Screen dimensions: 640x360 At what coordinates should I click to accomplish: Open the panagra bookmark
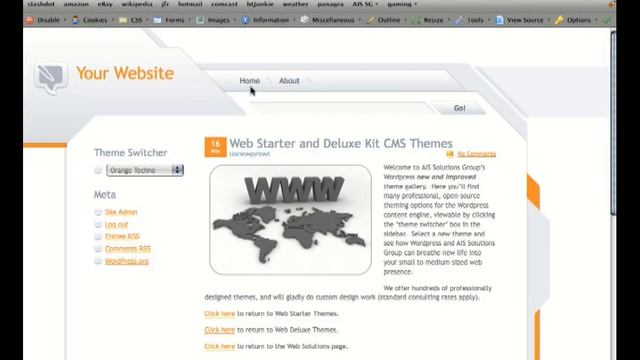(x=330, y=4)
